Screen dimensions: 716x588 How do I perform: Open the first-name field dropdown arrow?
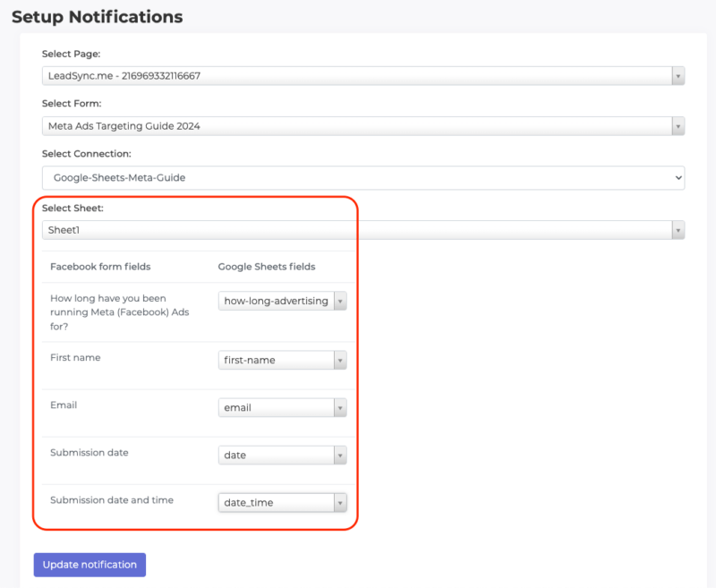[x=340, y=360]
